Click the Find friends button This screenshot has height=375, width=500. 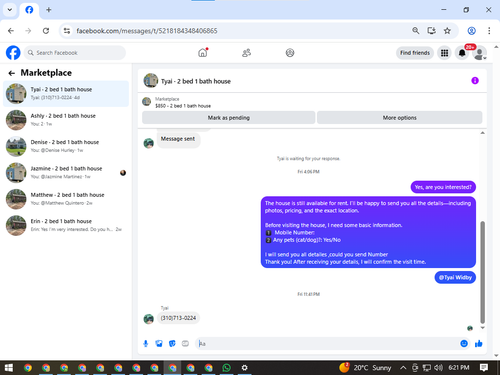coord(415,53)
